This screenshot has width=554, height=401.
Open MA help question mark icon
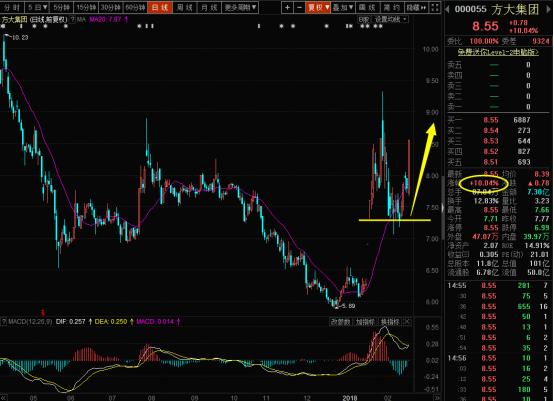coord(72,19)
